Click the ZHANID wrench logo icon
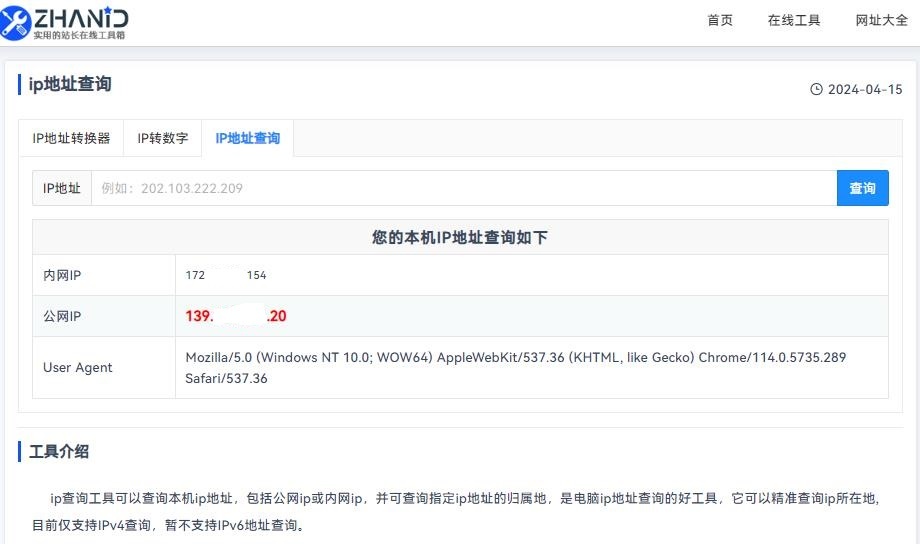 (x=15, y=23)
